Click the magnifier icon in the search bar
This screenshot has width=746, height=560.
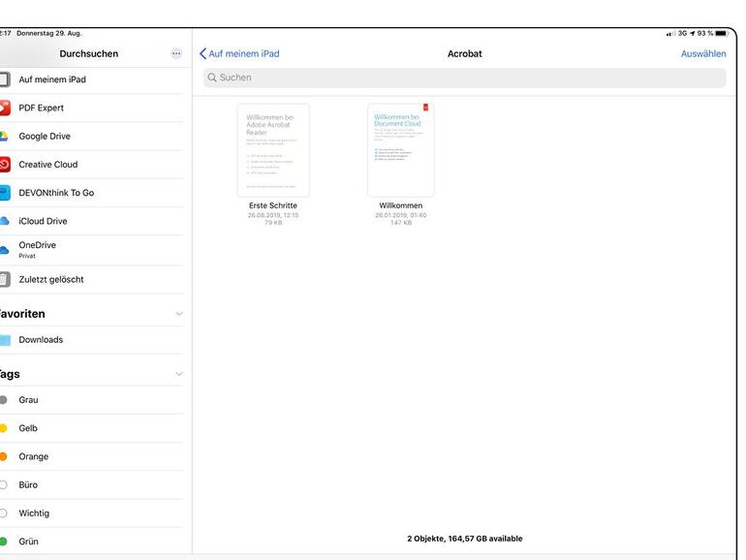(x=212, y=78)
